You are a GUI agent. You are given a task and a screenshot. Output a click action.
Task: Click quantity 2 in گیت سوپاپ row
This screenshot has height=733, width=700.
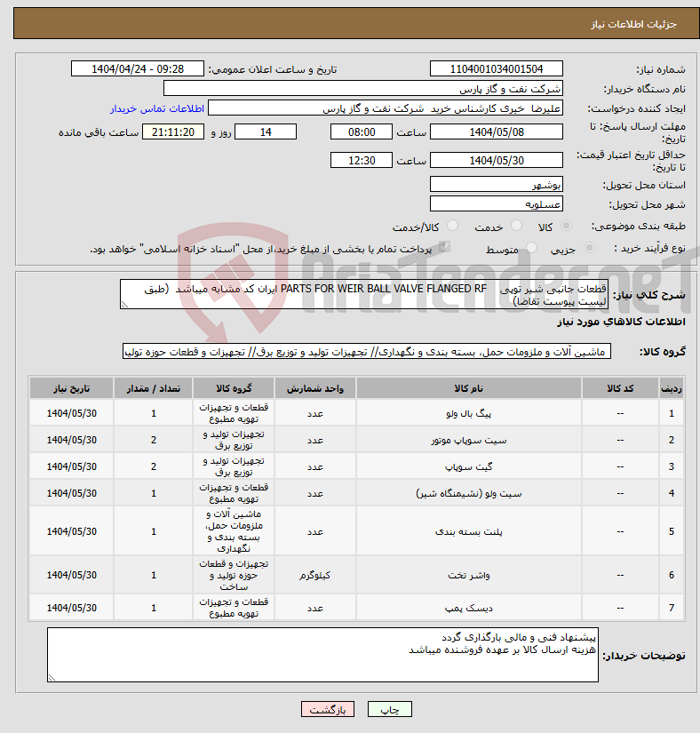point(154,466)
